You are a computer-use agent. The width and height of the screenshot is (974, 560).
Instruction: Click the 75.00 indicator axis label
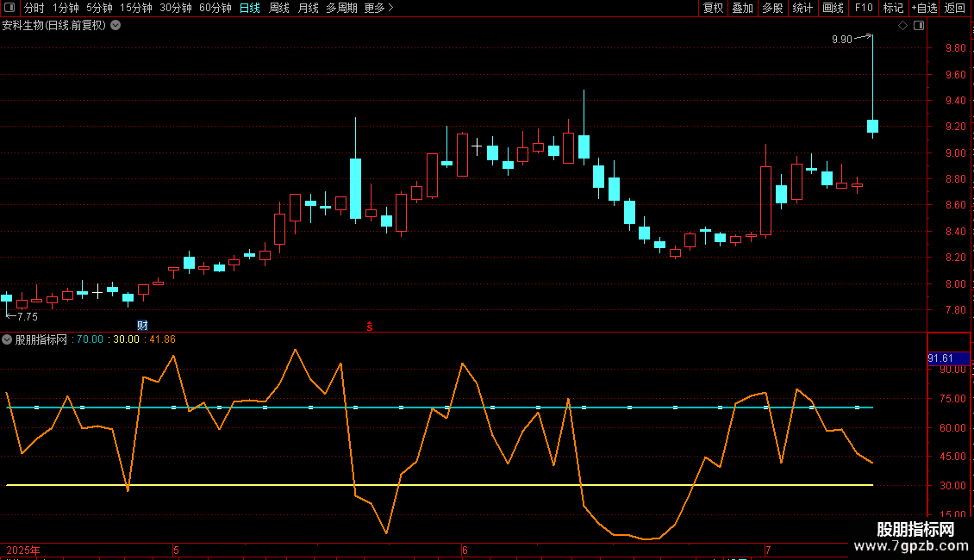coord(952,399)
